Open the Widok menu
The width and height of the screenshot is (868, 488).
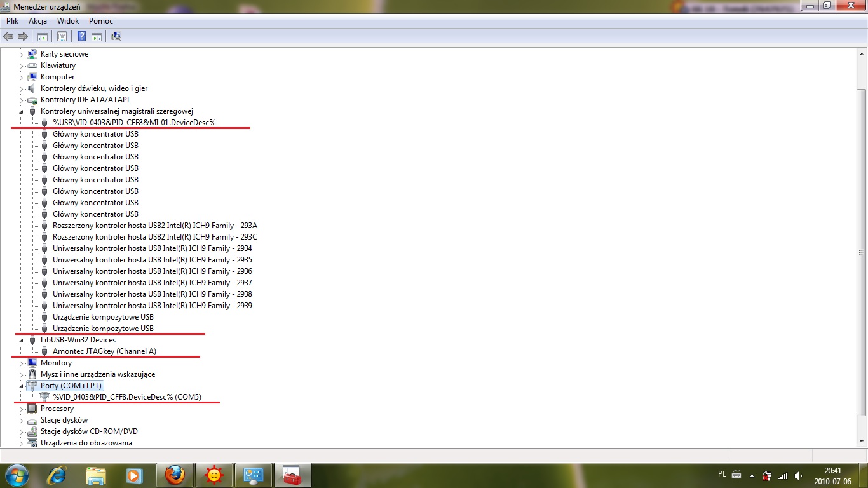click(x=68, y=20)
